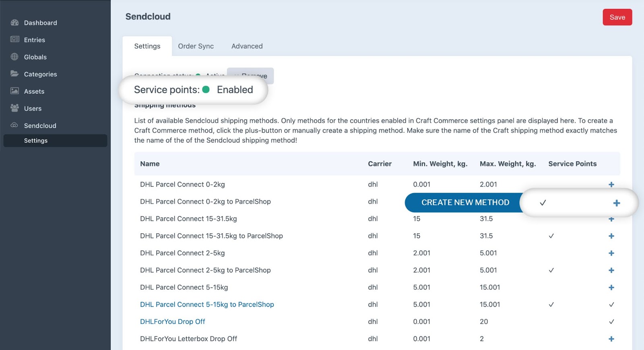Click Max weight 31.5 in 15-31.5kg to ParcelShop row
This screenshot has width=644, height=350.
pyautogui.click(x=486, y=236)
